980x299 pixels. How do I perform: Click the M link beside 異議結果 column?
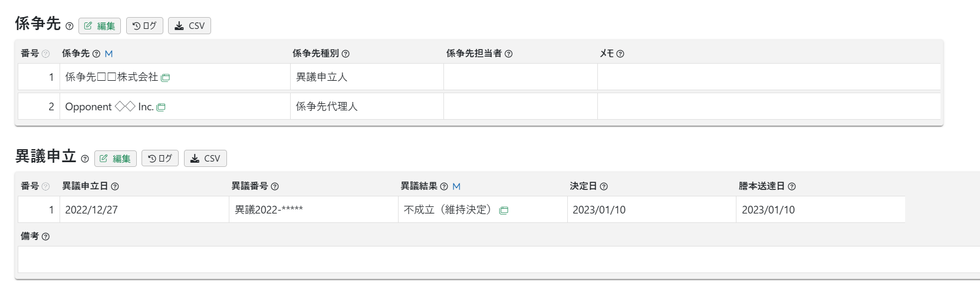(x=456, y=186)
